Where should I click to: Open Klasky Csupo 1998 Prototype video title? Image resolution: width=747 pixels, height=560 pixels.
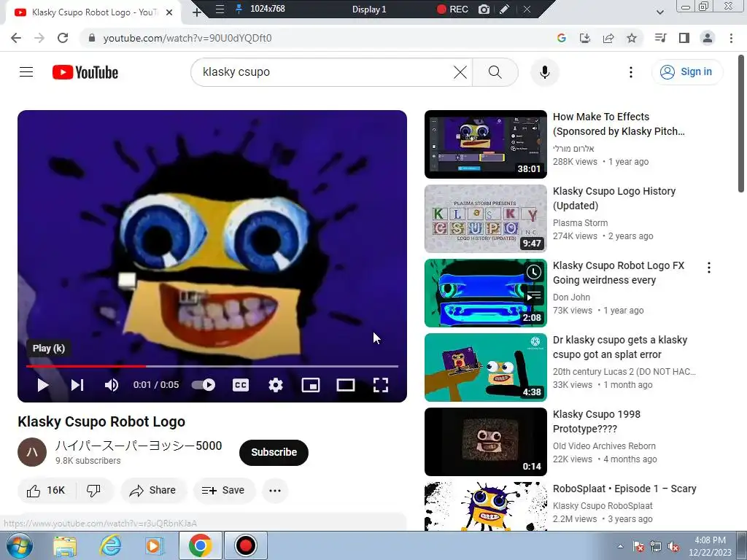click(x=597, y=421)
